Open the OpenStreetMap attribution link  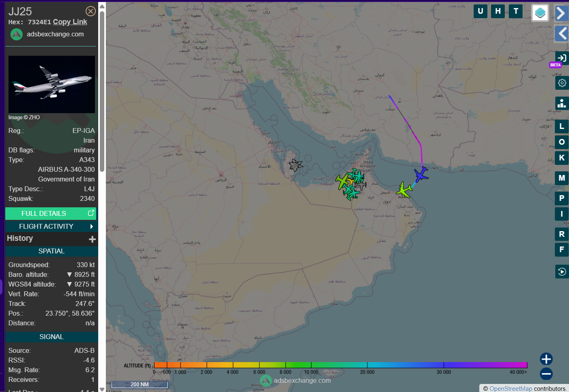click(511, 388)
